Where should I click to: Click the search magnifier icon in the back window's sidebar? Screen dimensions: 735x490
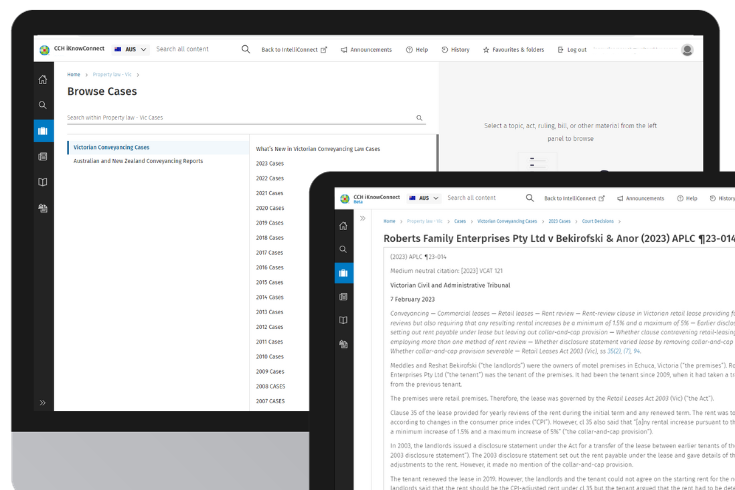(42, 105)
